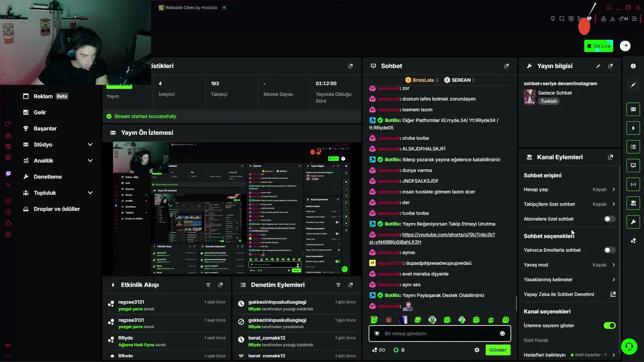Pop out the Kanal Eylemleri panel
644x362 pixels.
[x=610, y=157]
